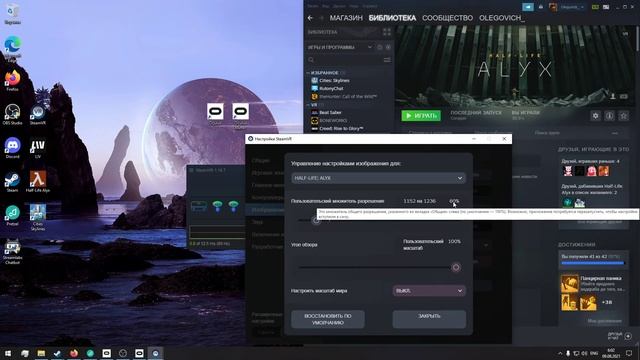Go to the СООБЩЕСТВО tab

pos(447,18)
